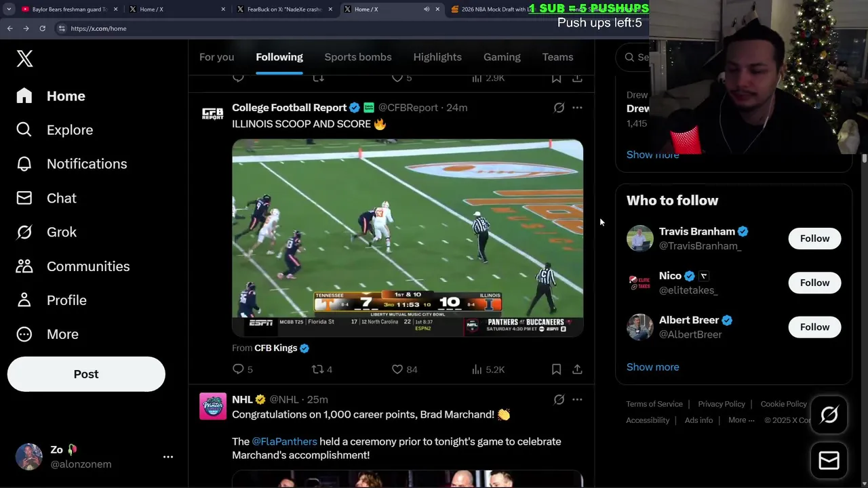
Task: Open College Football Report profile avatar
Action: 213,114
